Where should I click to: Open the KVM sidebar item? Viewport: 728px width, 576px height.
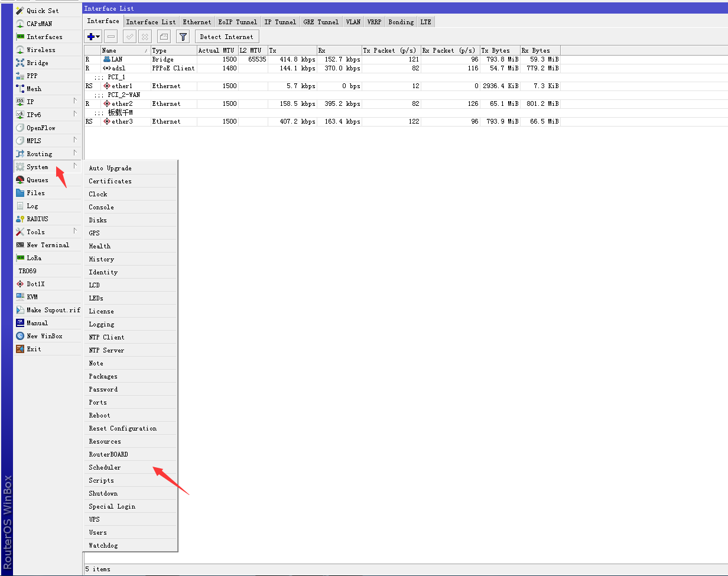coord(47,297)
